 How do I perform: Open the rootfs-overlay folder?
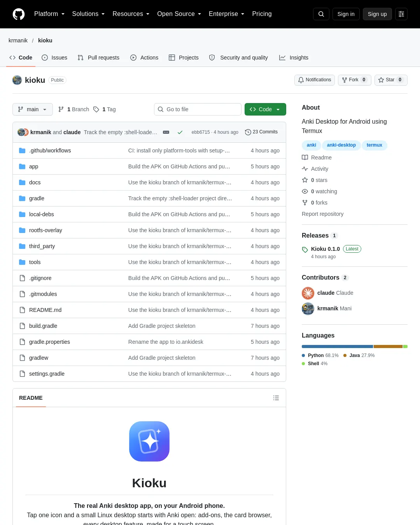(x=45, y=230)
